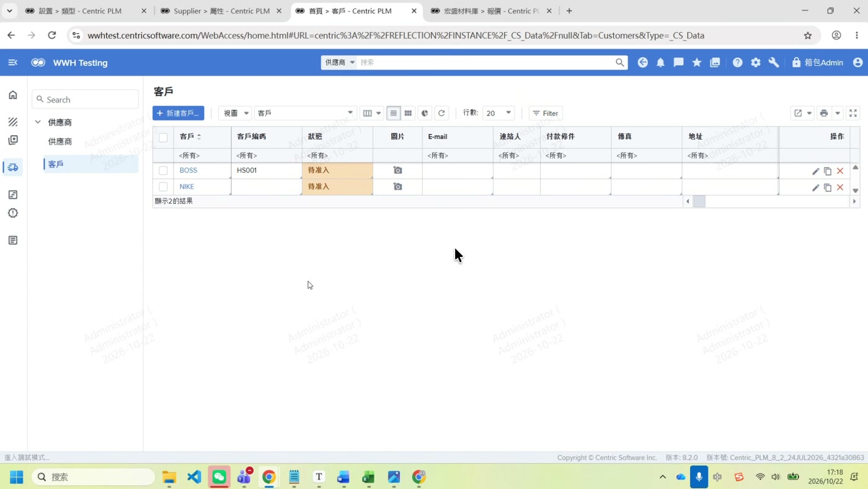
Task: Delete the NIKE row
Action: [x=840, y=187]
